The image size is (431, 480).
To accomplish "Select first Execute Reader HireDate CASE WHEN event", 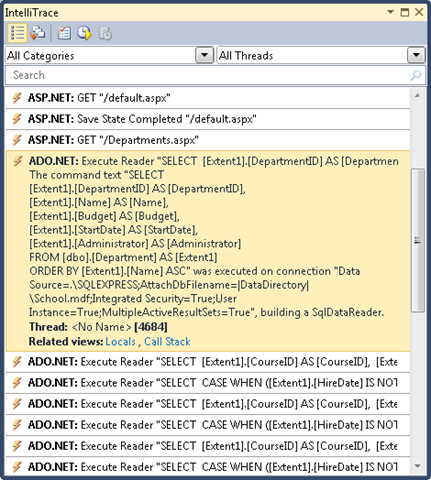I will (x=208, y=383).
